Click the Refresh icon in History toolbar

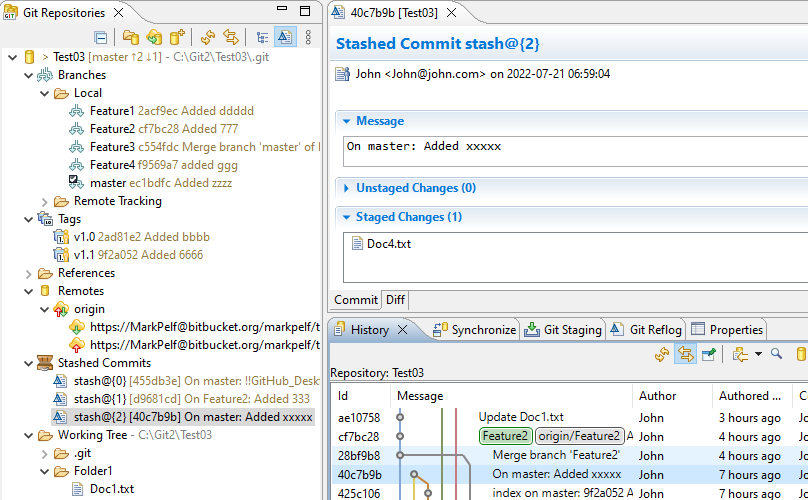[662, 354]
